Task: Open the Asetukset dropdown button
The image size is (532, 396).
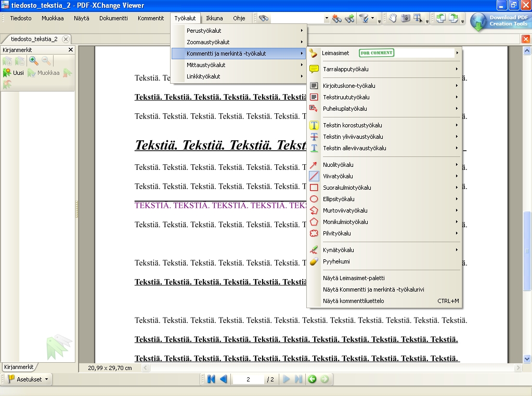Action: pyautogui.click(x=29, y=379)
